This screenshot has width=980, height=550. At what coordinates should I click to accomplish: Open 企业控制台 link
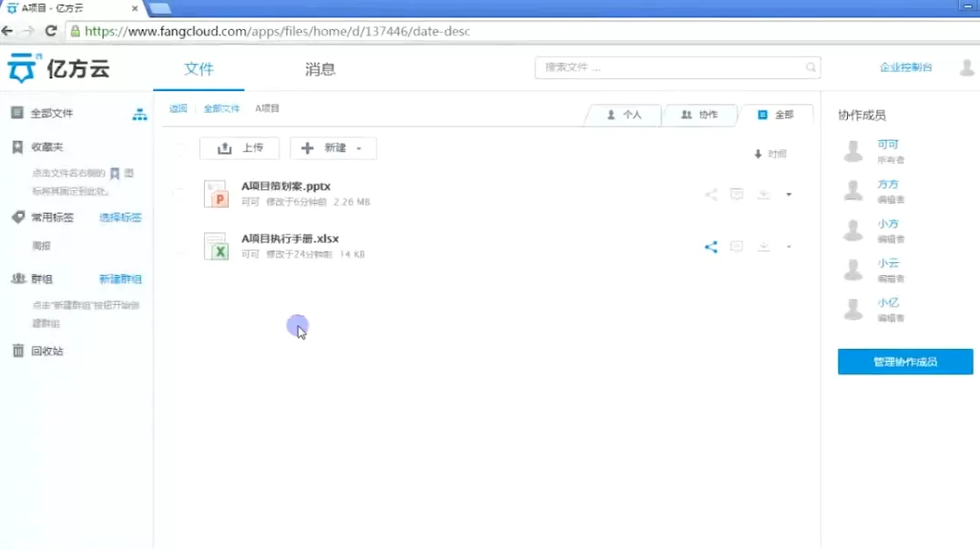[905, 67]
